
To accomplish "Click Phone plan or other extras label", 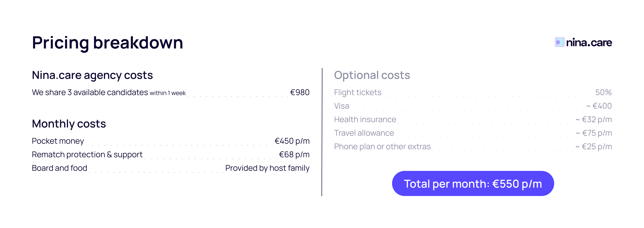I will coord(382,147).
